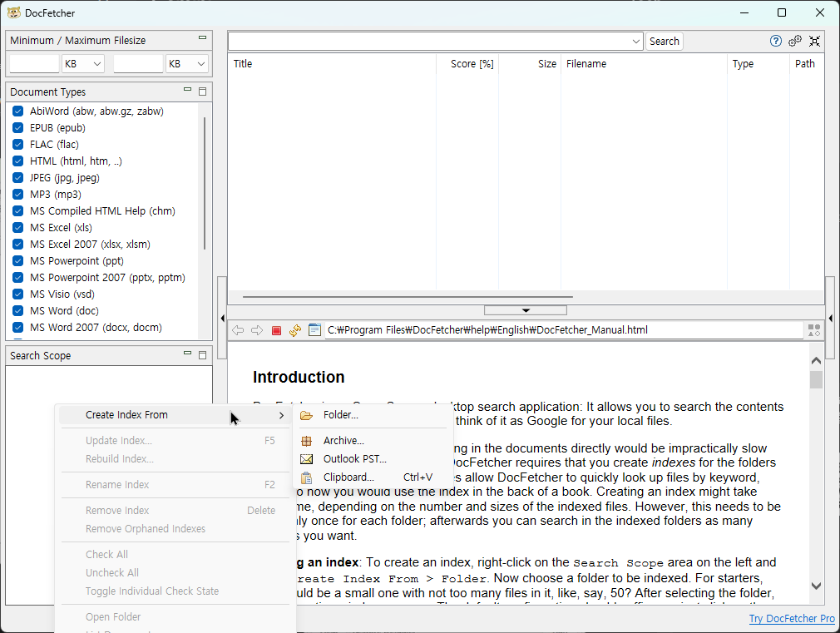Image resolution: width=840 pixels, height=633 pixels.
Task: Expand the Create Index From submenu arrow
Action: [281, 415]
